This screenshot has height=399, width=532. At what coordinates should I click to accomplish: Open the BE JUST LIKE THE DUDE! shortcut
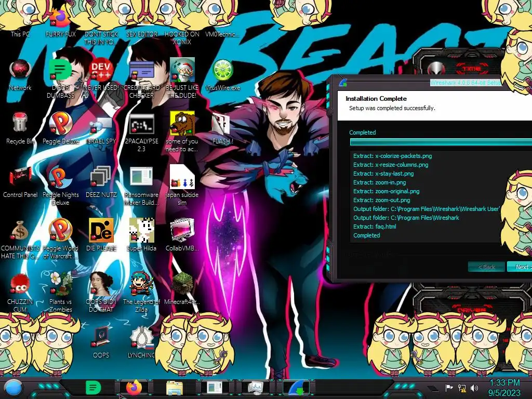(182, 78)
